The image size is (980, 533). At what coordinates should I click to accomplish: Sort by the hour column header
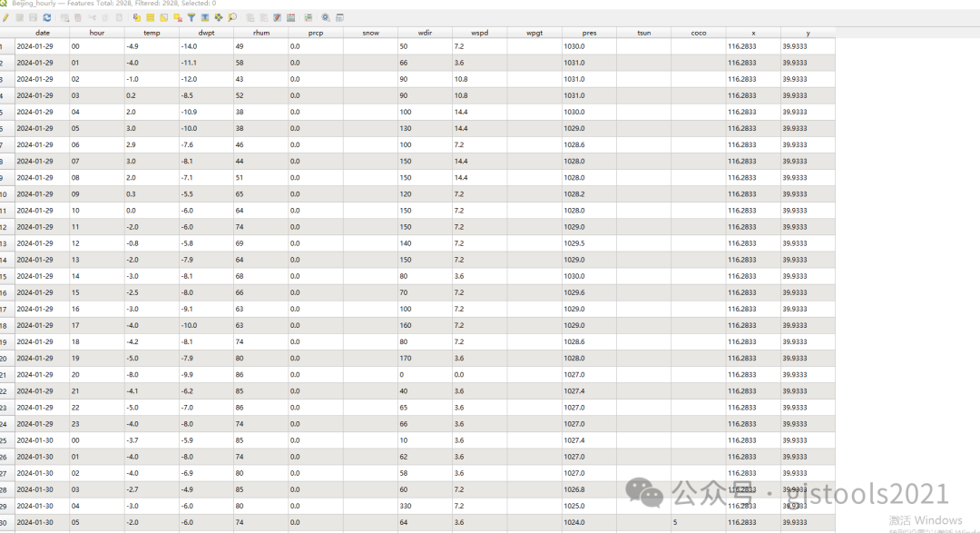click(x=97, y=33)
